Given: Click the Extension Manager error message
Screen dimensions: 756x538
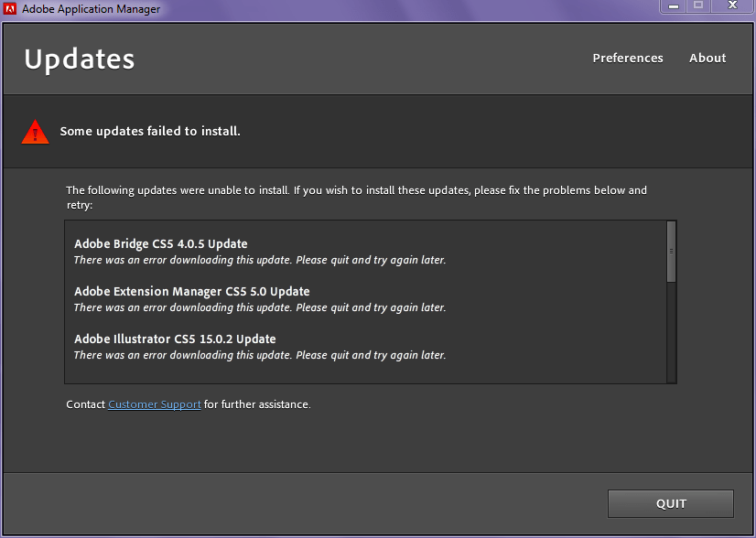Looking at the screenshot, I should click(x=260, y=307).
